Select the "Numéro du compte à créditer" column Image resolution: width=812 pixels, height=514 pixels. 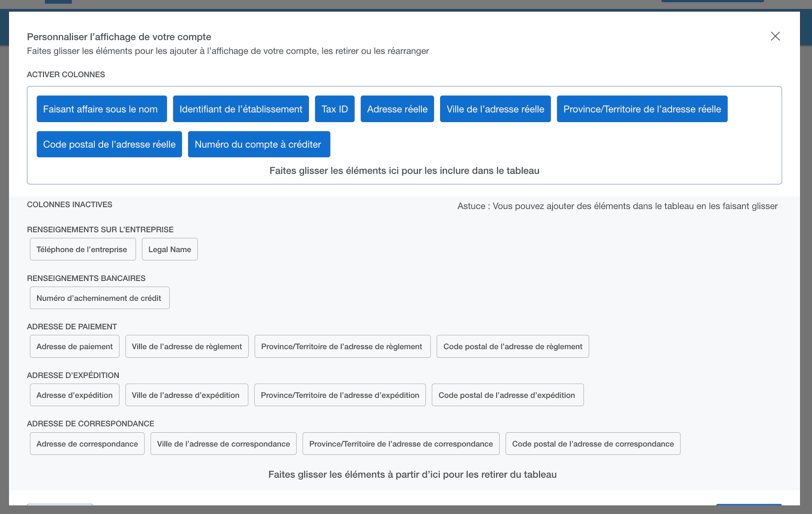coord(259,144)
